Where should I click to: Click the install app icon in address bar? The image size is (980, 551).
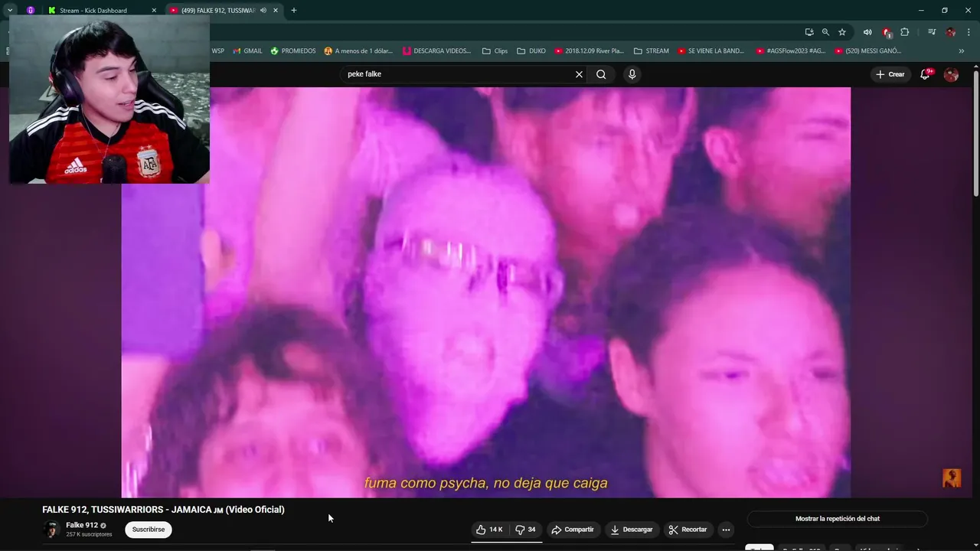pyautogui.click(x=809, y=32)
